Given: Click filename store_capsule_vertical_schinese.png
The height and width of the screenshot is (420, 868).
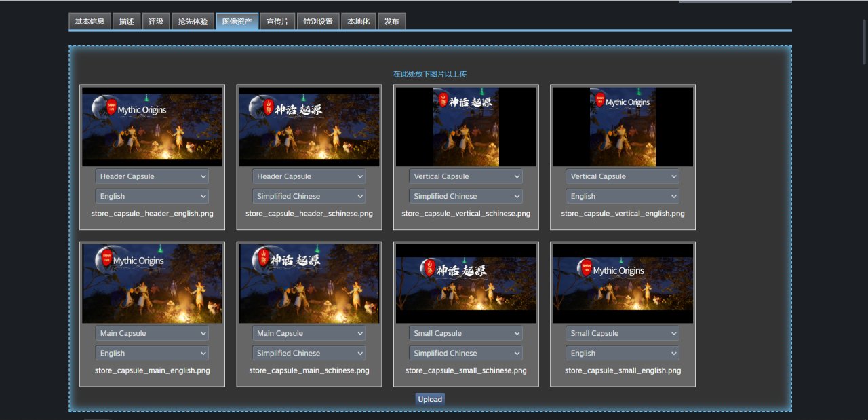Looking at the screenshot, I should click(466, 214).
